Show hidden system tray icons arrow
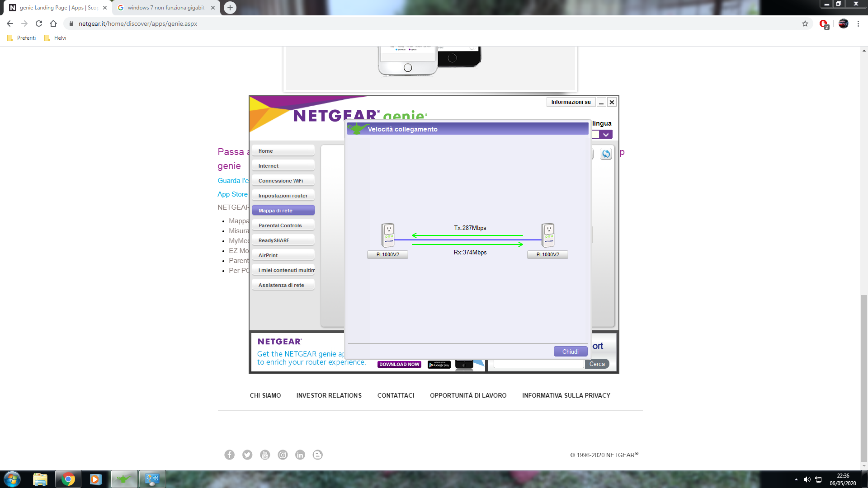Screen dimensions: 868x488 point(796,479)
